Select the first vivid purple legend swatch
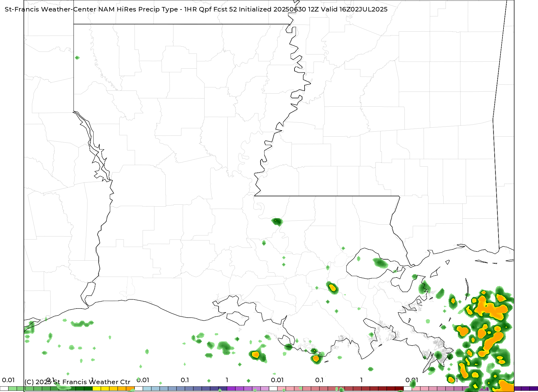The width and height of the screenshot is (538, 392). click(x=231, y=389)
